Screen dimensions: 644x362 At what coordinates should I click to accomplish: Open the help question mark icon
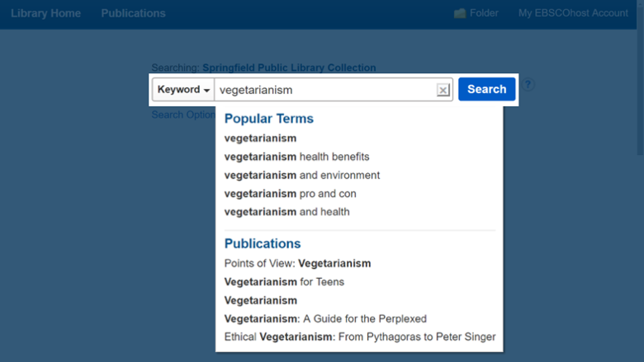(528, 85)
